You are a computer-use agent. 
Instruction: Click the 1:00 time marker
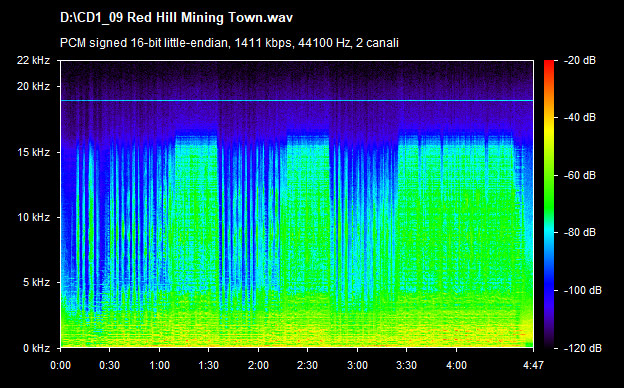[x=159, y=365]
